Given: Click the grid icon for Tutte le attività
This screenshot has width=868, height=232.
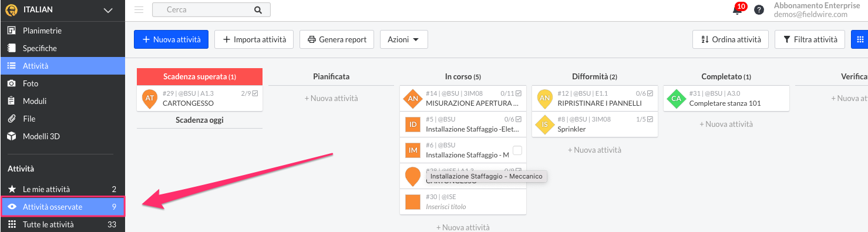Looking at the screenshot, I should [x=11, y=224].
